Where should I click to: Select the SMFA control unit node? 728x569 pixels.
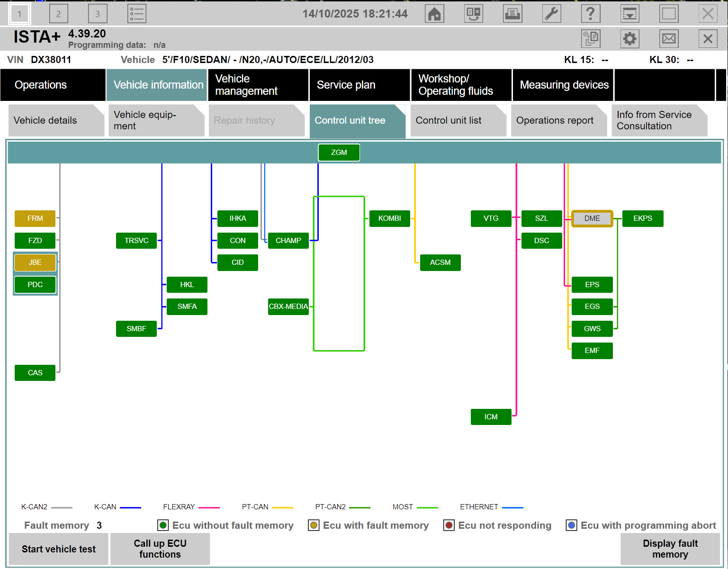tap(187, 307)
